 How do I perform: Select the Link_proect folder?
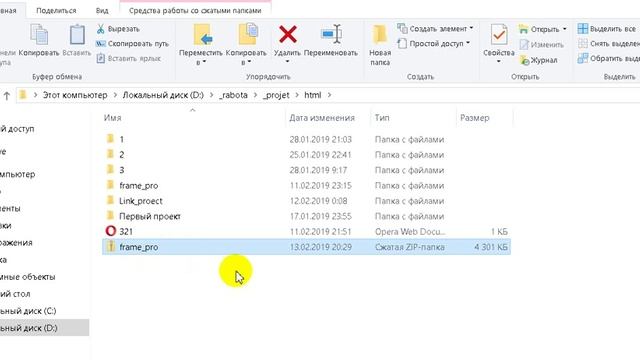click(306, 201)
